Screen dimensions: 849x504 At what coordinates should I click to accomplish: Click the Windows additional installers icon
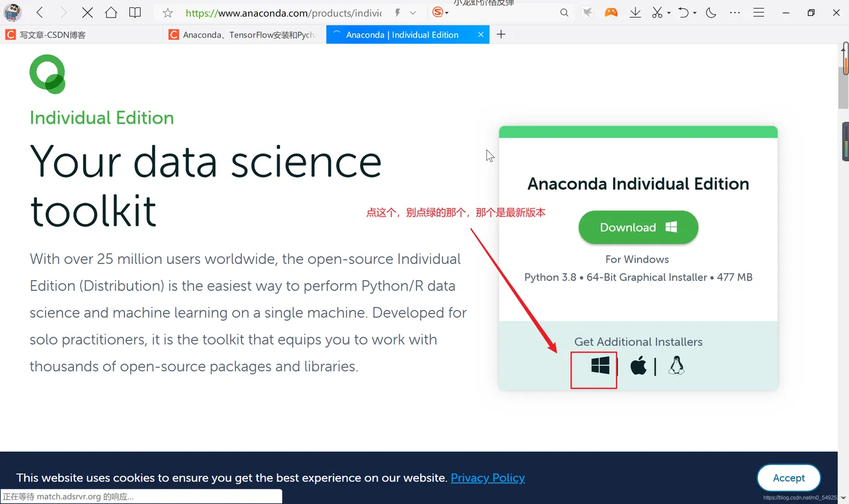pyautogui.click(x=600, y=366)
